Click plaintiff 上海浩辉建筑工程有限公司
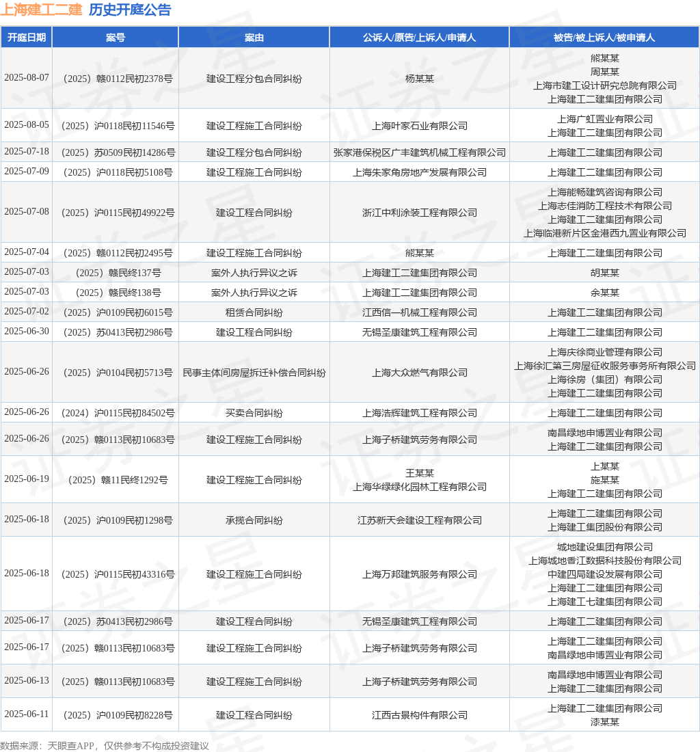700x752 pixels. (x=420, y=413)
